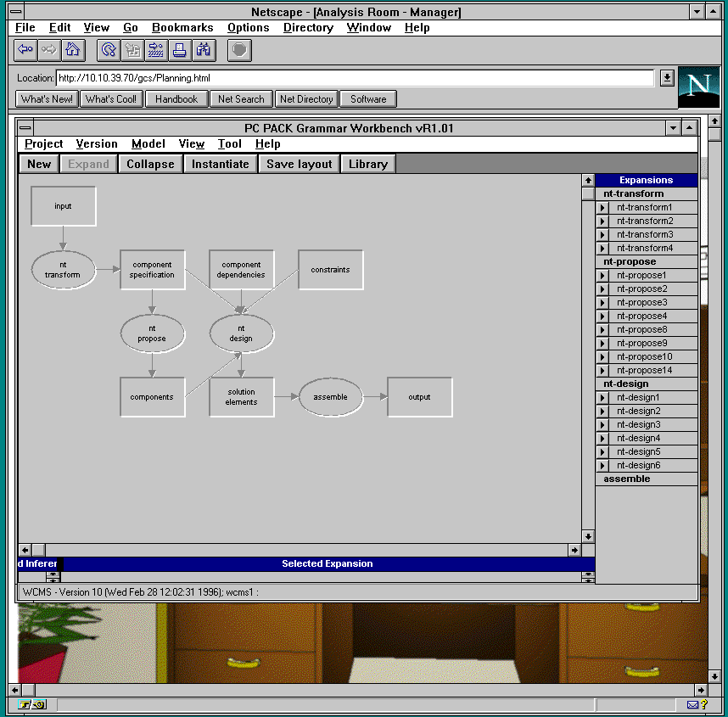
Task: Expand the nt-design4 arrow button
Action: tap(603, 439)
